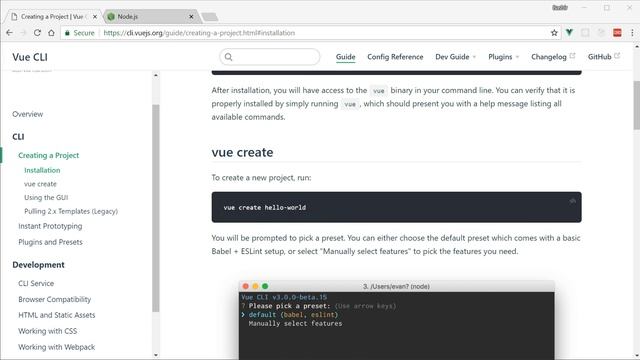The height and width of the screenshot is (360, 640).
Task: Click the Vue CLI site title
Action: click(x=30, y=57)
